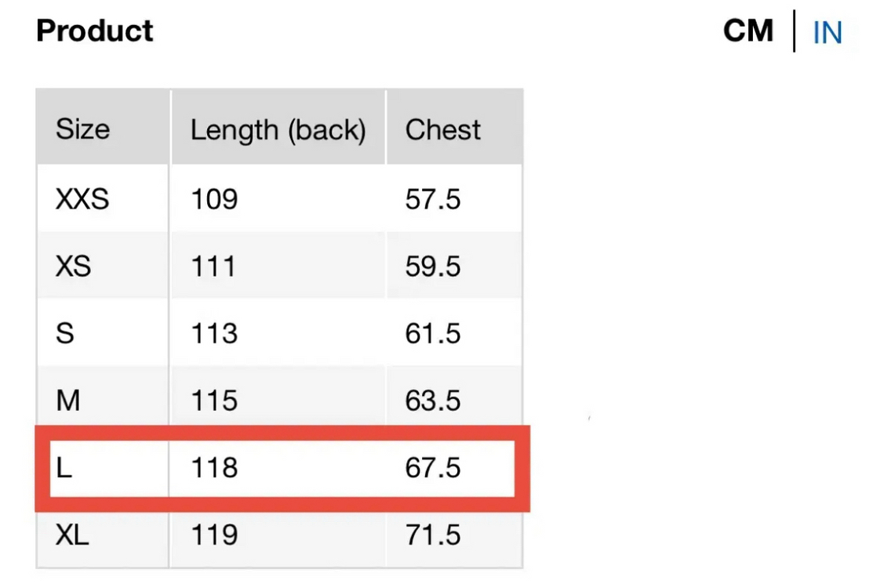Image resolution: width=880 pixels, height=588 pixels.
Task: Select the CM unit option
Action: [x=748, y=31]
